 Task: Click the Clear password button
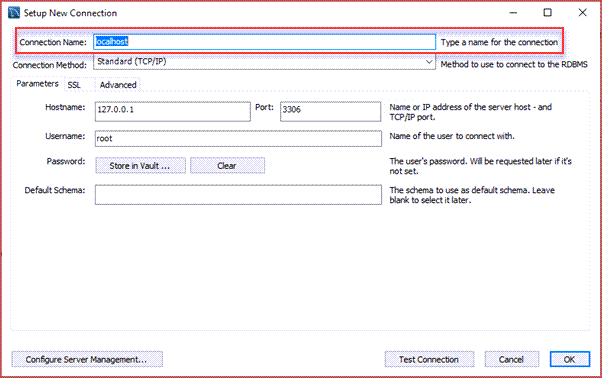coord(227,165)
